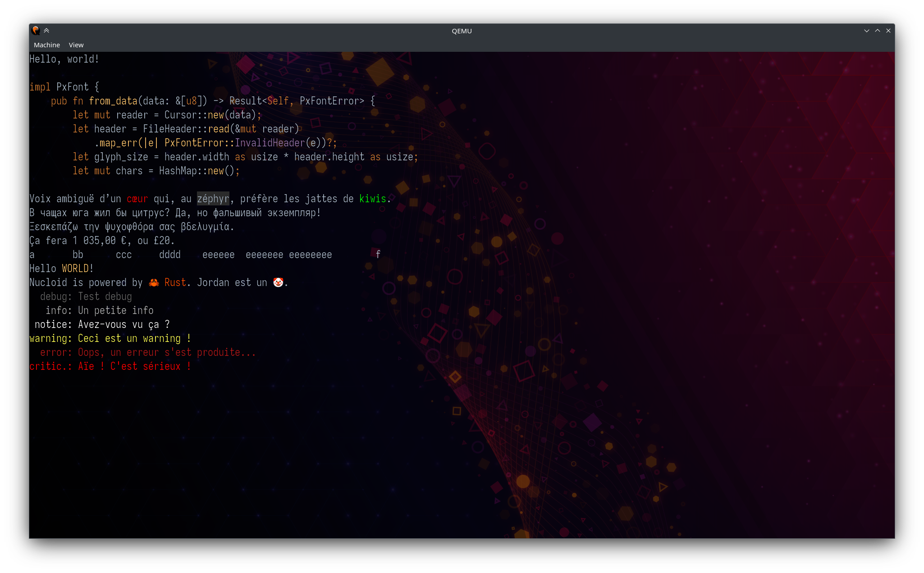Click the QEMU title bar text
Image resolution: width=924 pixels, height=573 pixels.
462,31
